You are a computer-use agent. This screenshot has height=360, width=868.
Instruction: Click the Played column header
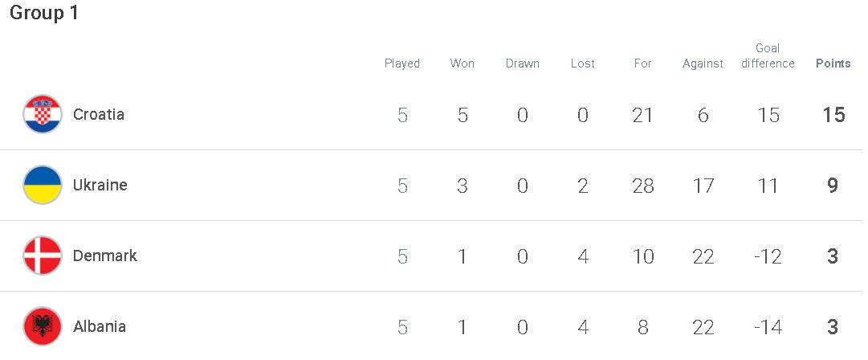tap(402, 63)
